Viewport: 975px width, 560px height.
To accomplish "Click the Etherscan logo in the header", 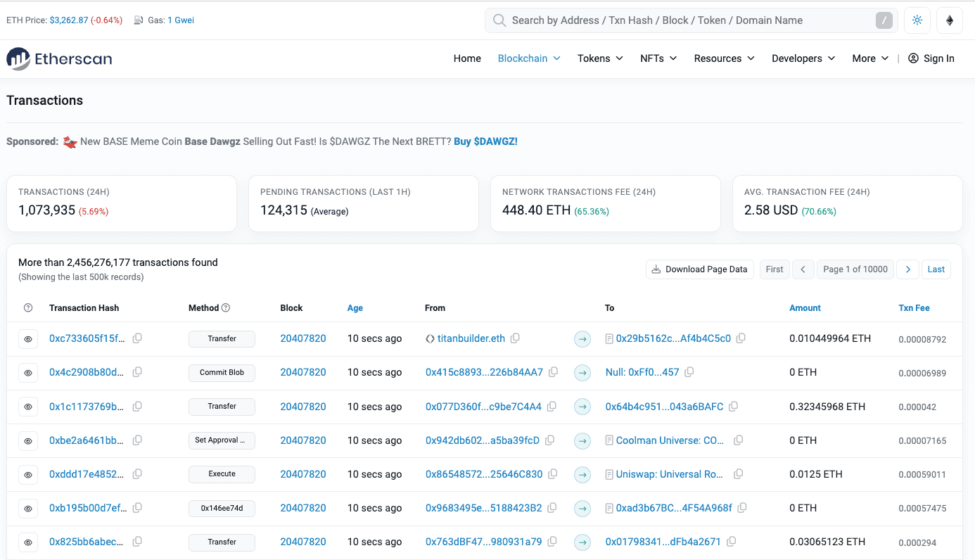I will (59, 58).
